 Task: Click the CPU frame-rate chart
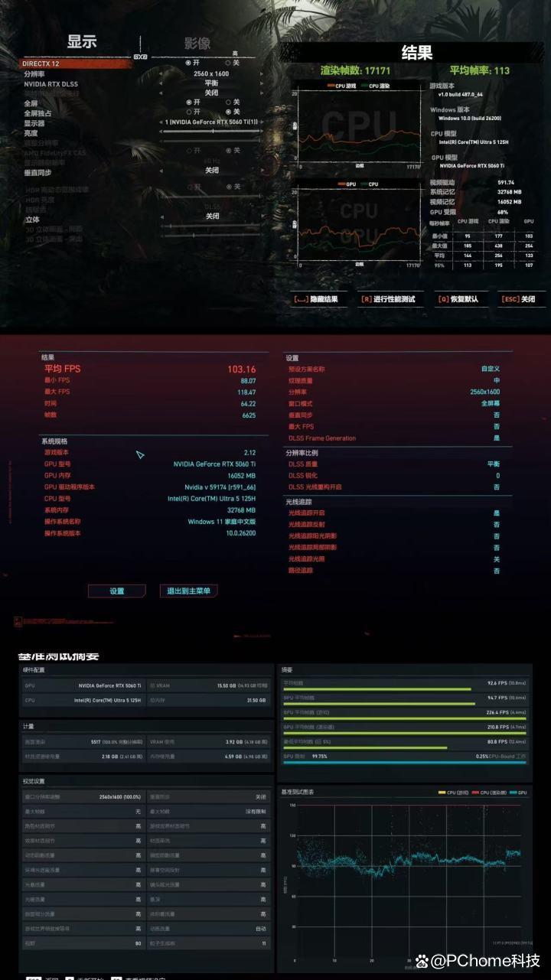tap(360, 126)
